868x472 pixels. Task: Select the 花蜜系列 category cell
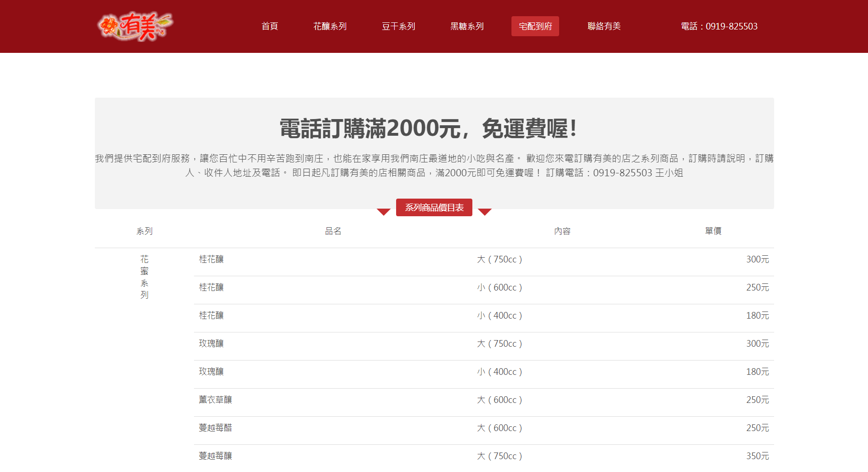pyautogui.click(x=144, y=277)
